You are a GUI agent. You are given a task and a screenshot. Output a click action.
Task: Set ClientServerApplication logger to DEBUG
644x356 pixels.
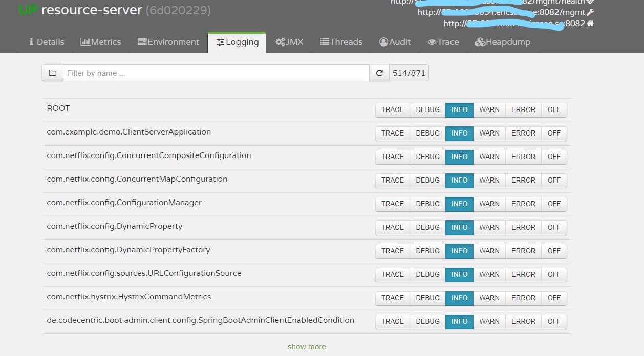tap(427, 133)
